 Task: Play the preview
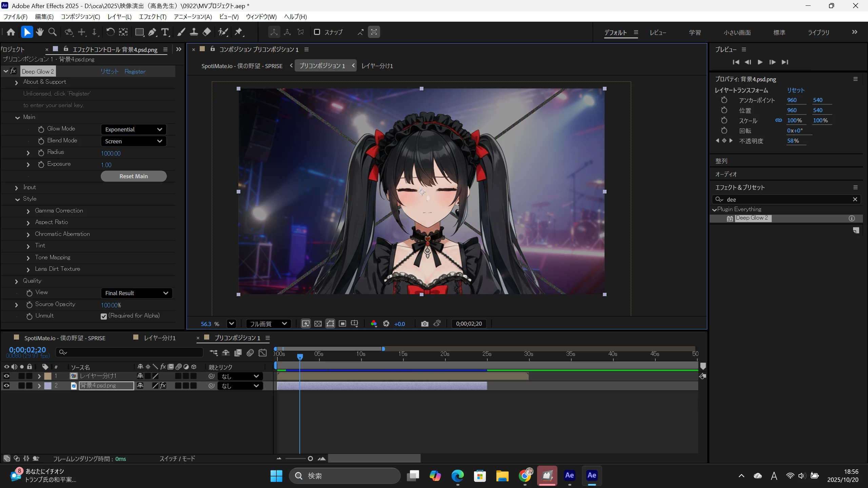(760, 62)
